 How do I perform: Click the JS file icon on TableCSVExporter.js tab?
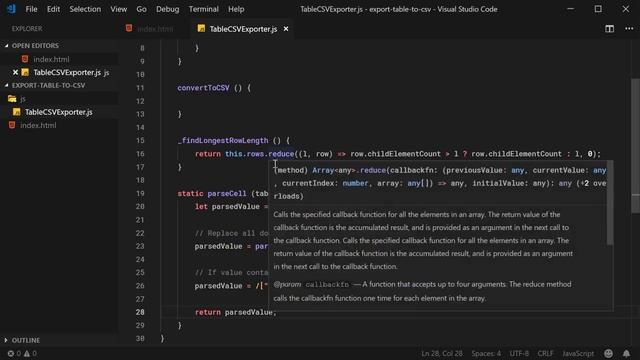click(201, 28)
